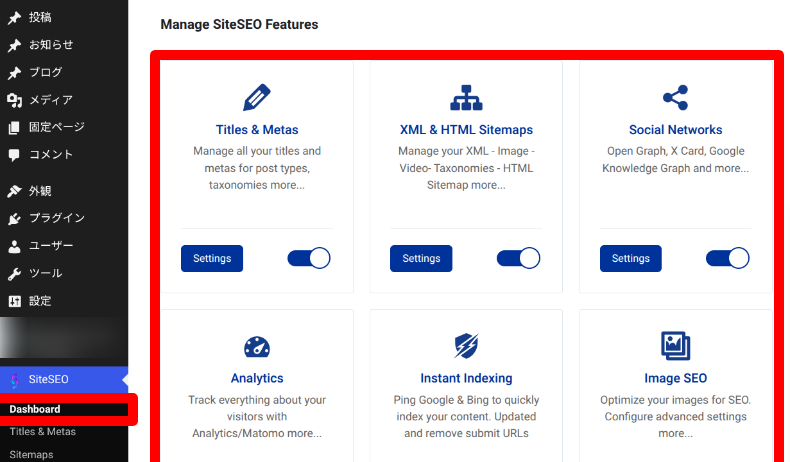
Task: Disable the Titles & Metas toggle
Action: [x=309, y=258]
